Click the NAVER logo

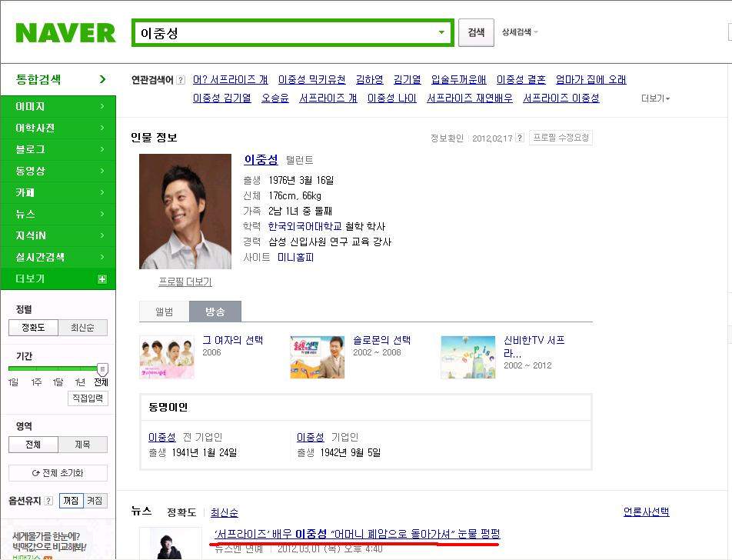[65, 33]
